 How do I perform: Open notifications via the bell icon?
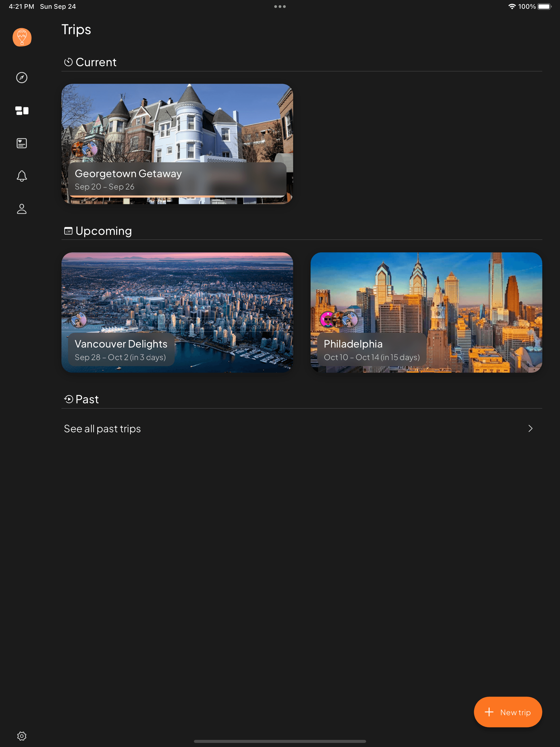click(22, 176)
